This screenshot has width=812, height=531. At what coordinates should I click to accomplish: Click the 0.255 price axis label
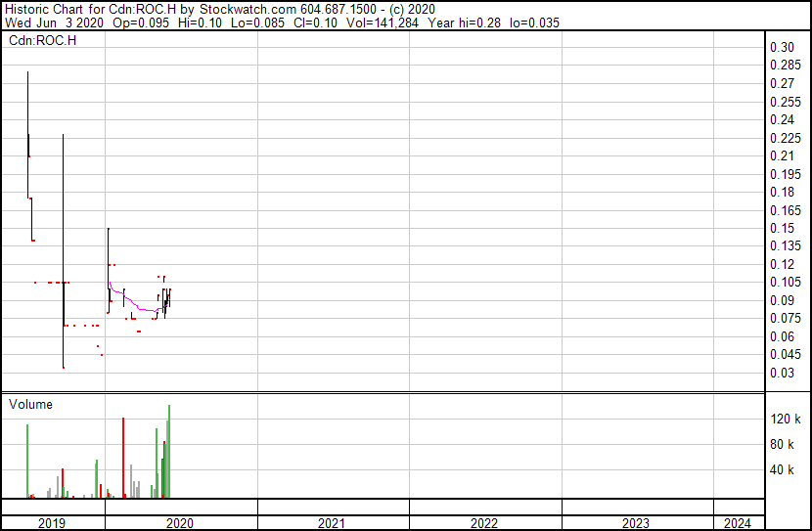tap(786, 102)
